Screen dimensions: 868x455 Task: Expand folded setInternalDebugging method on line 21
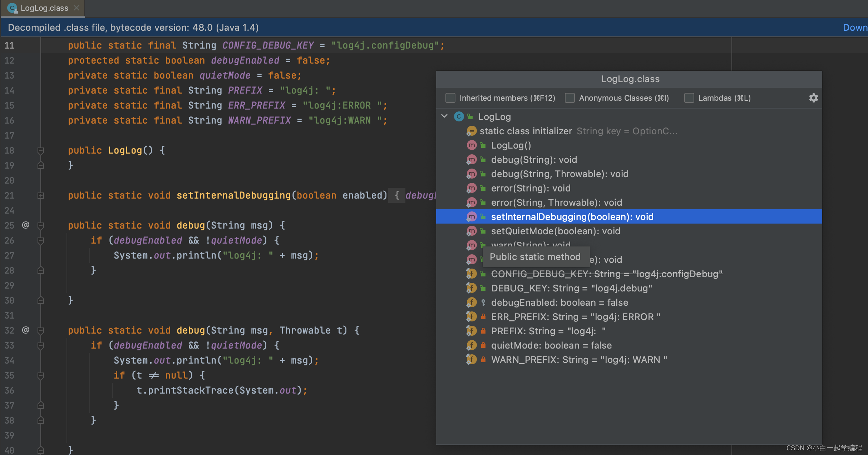point(41,195)
